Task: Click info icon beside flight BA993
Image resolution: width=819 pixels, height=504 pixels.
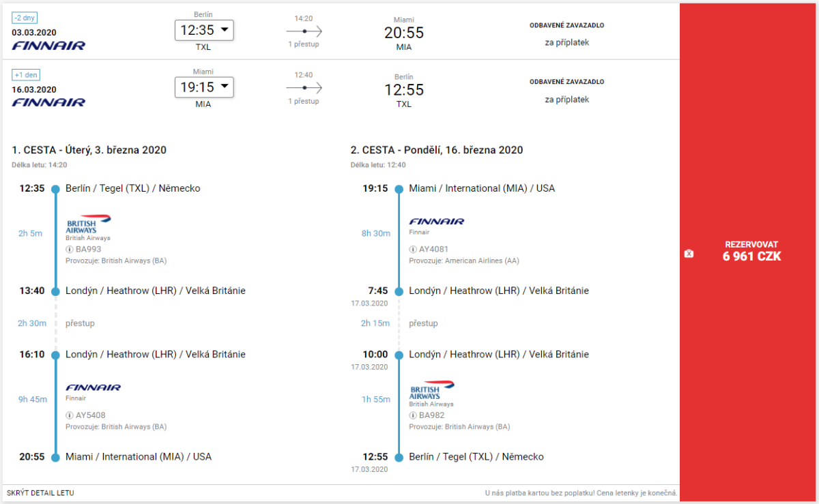Action: point(70,249)
